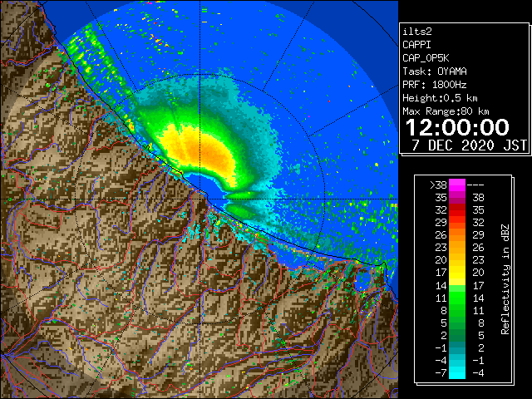The width and height of the screenshot is (532, 399).
Task: Pick the teal -1 to 2 dBZ swatch
Action: coord(457,347)
